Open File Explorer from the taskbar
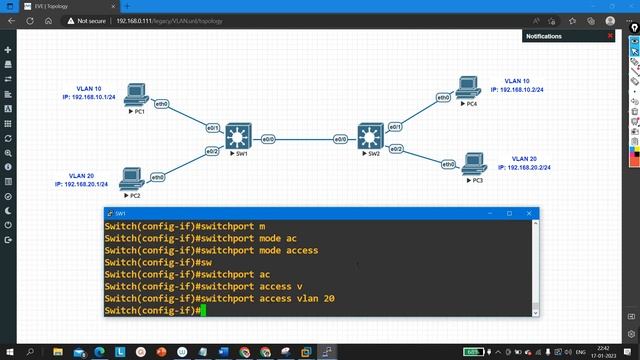The width and height of the screenshot is (640, 360). tap(58, 352)
